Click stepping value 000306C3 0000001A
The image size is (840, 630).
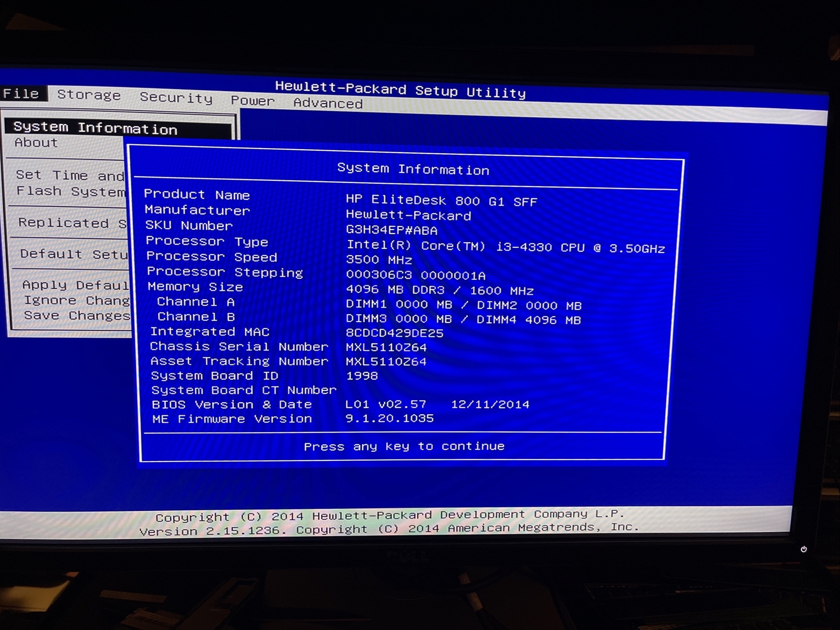point(416,275)
